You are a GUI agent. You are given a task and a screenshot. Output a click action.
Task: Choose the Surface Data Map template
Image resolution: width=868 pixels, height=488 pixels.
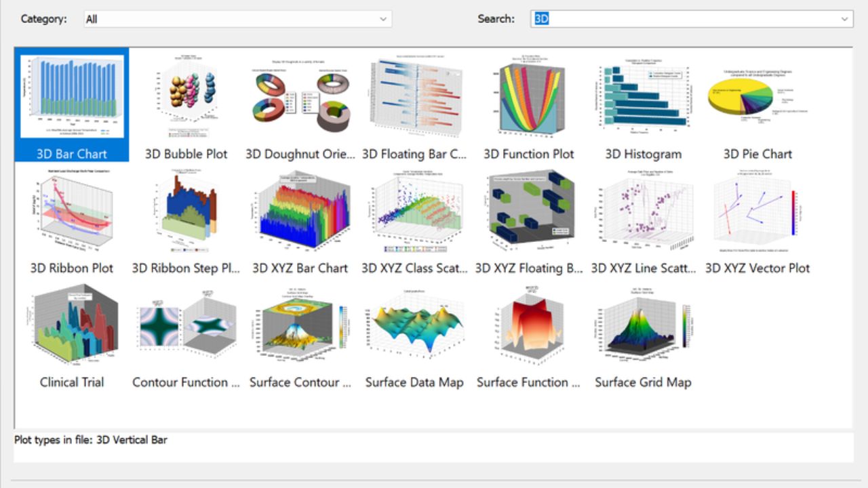tap(414, 327)
